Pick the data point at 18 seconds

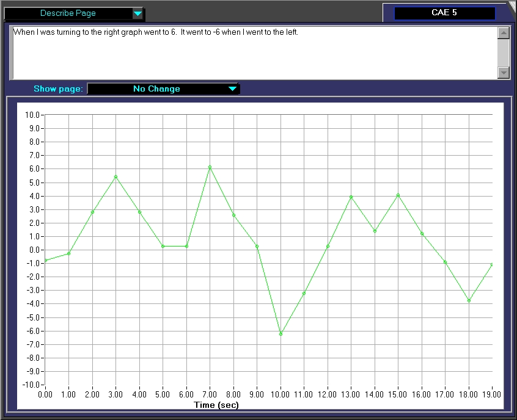coord(469,300)
